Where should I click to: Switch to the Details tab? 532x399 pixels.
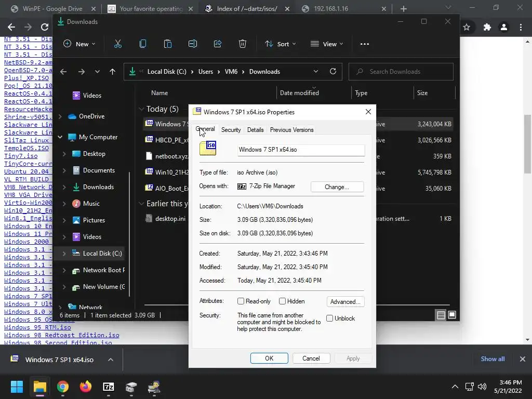point(256,130)
